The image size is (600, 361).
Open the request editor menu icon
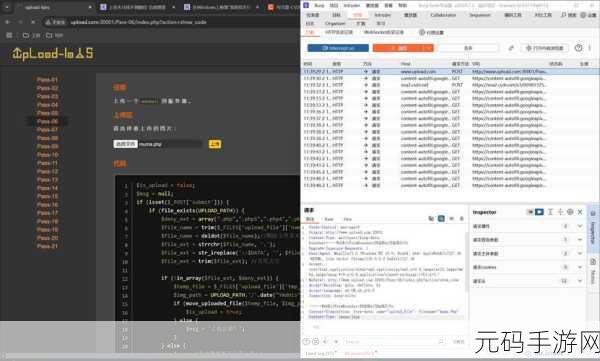(x=461, y=219)
